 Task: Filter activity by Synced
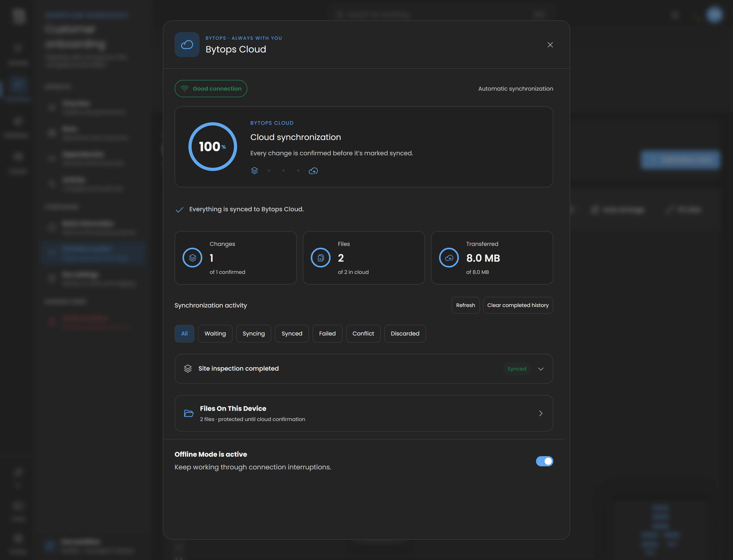[292, 333]
